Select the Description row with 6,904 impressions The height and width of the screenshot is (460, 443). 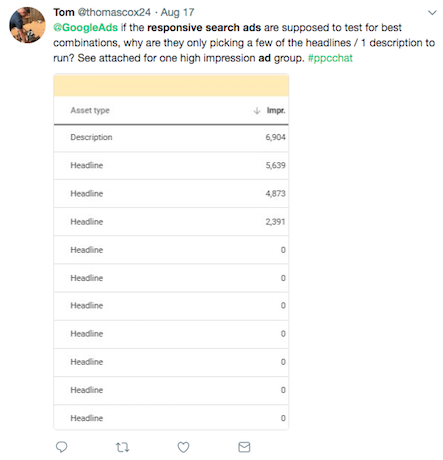[171, 138]
